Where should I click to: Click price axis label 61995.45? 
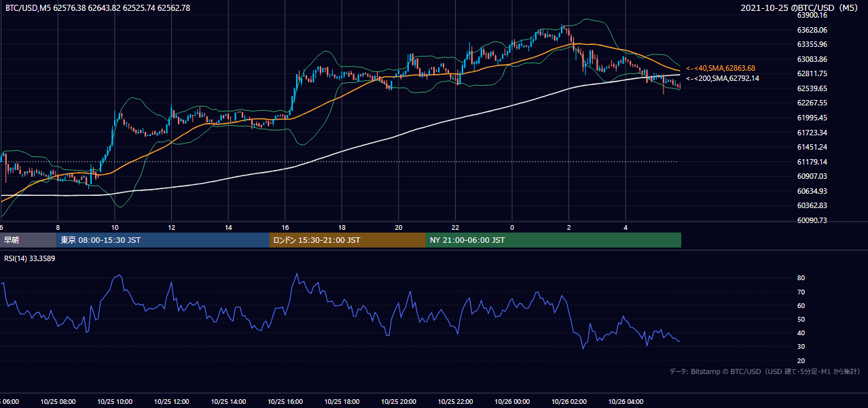812,118
